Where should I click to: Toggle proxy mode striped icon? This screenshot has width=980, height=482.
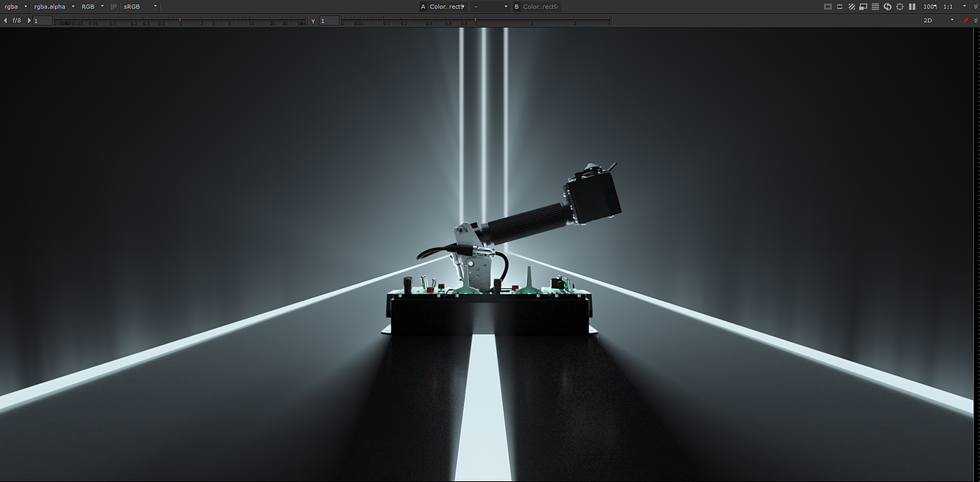[851, 6]
